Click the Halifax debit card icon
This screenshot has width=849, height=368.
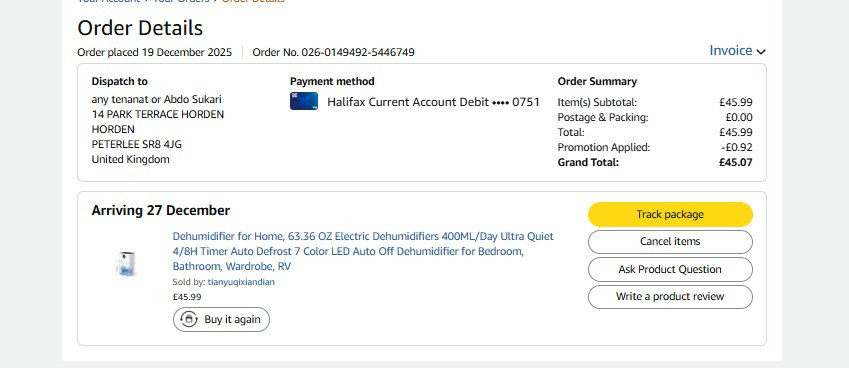click(x=304, y=101)
